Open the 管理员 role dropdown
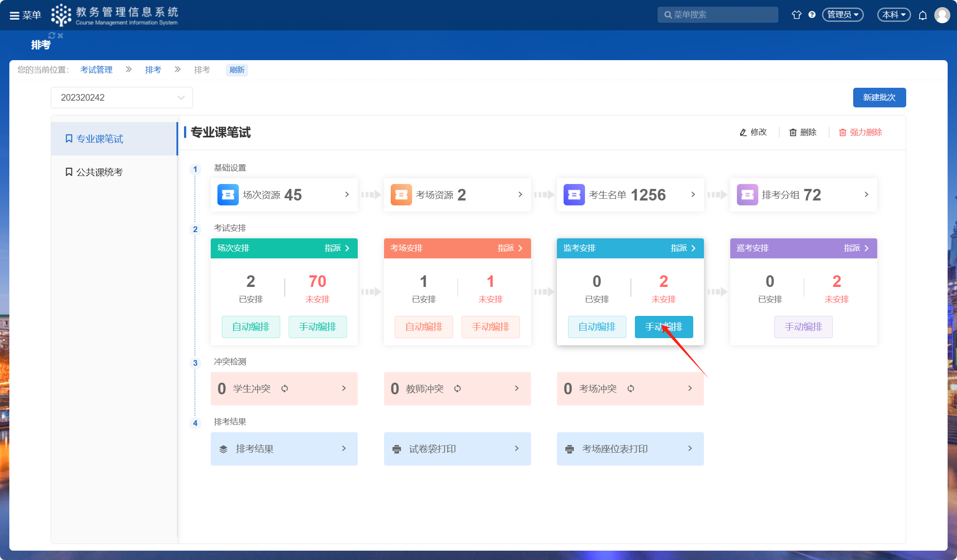Image resolution: width=957 pixels, height=560 pixels. point(842,15)
